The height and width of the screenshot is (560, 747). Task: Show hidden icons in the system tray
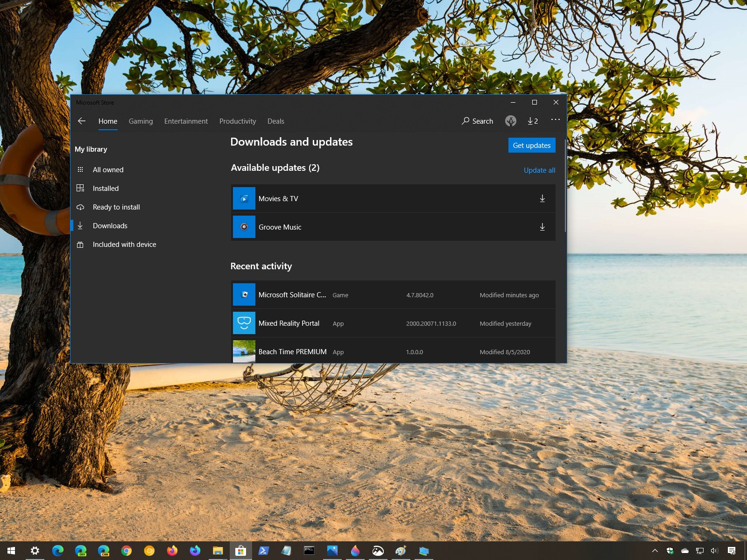click(x=656, y=551)
